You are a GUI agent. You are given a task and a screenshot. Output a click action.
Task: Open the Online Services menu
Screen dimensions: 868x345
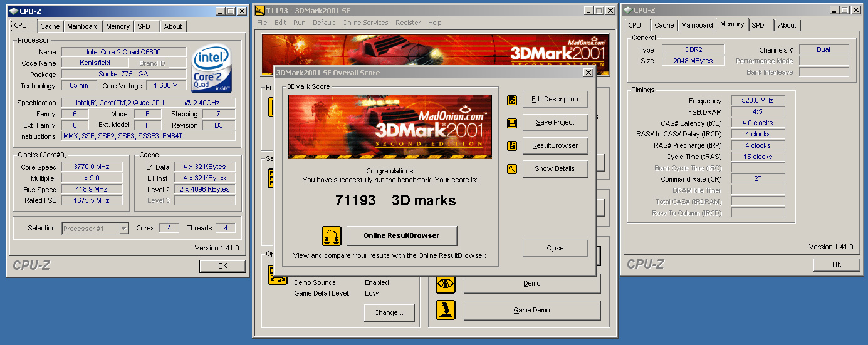coord(365,23)
